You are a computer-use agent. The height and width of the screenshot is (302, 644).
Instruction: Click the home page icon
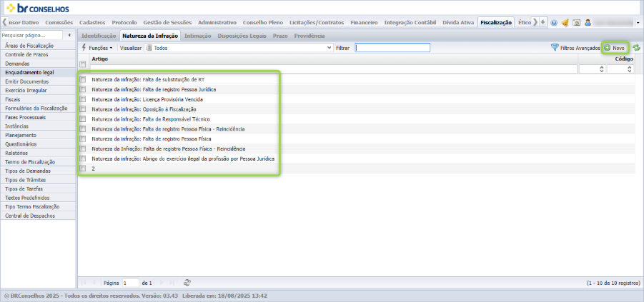click(x=576, y=23)
